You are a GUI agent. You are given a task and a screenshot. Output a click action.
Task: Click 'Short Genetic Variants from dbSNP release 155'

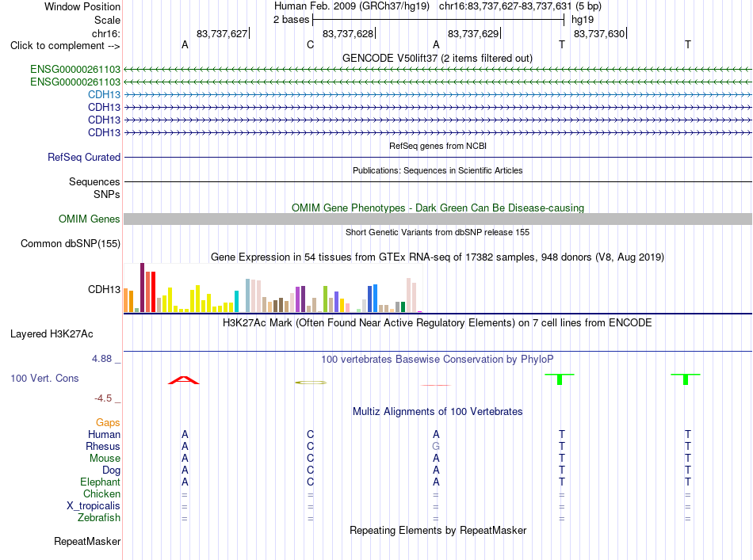[x=438, y=232]
